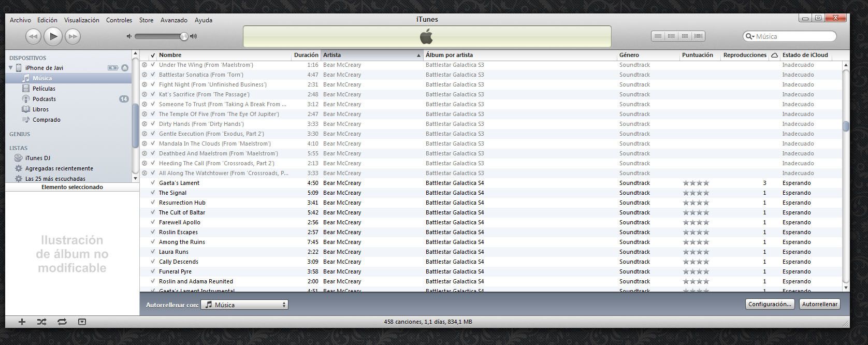Screen dimensions: 868x345
Task: Uncheck The Signal song
Action: [153, 193]
